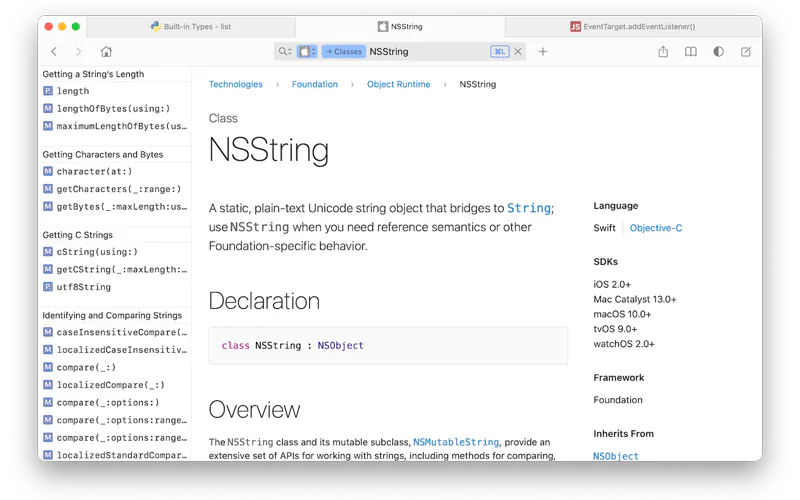
Task: Click the JS icon on EventTarget tab
Action: [575, 27]
